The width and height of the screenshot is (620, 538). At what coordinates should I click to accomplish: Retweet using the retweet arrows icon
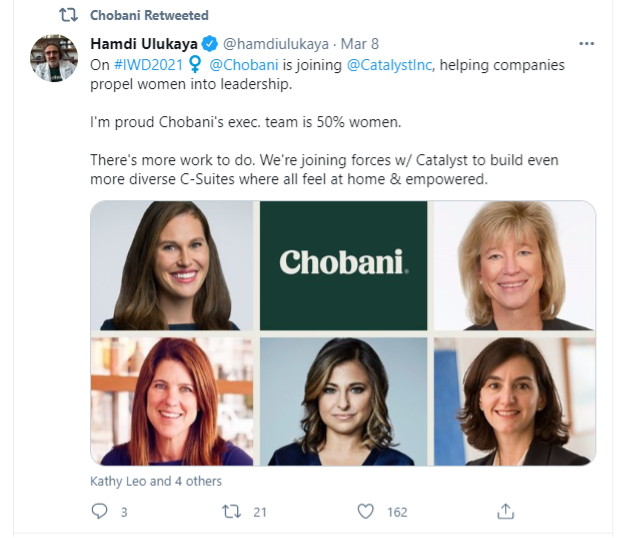click(x=231, y=512)
